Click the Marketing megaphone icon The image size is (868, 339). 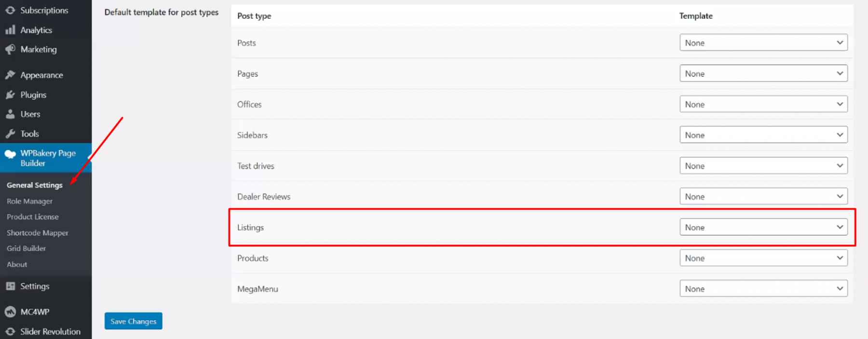(x=10, y=49)
